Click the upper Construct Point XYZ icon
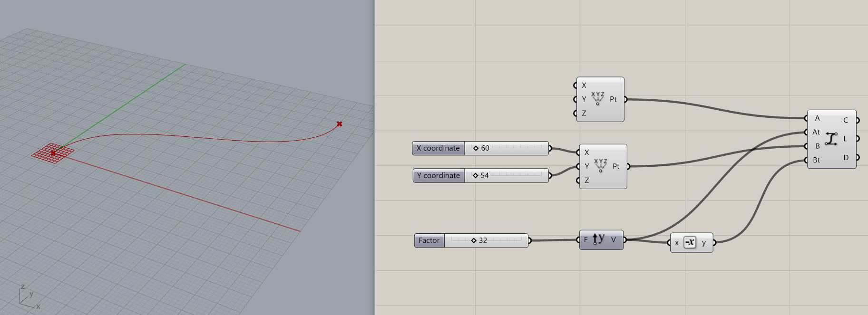This screenshot has height=315, width=868. (597, 98)
